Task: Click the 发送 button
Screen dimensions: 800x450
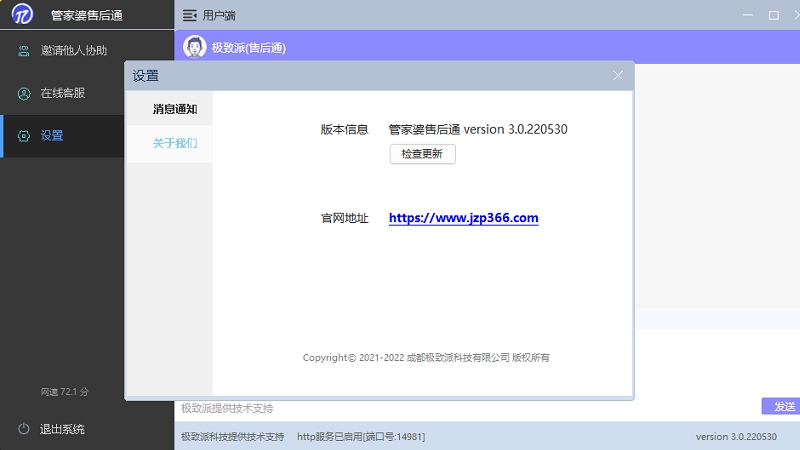Action: coord(783,406)
